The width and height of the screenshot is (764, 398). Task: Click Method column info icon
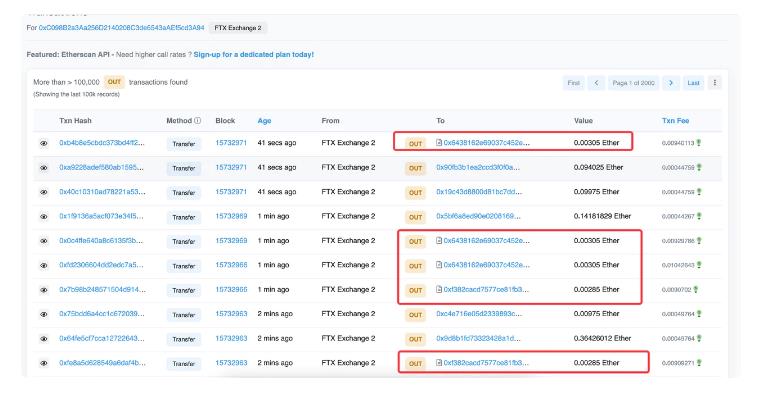tap(197, 120)
